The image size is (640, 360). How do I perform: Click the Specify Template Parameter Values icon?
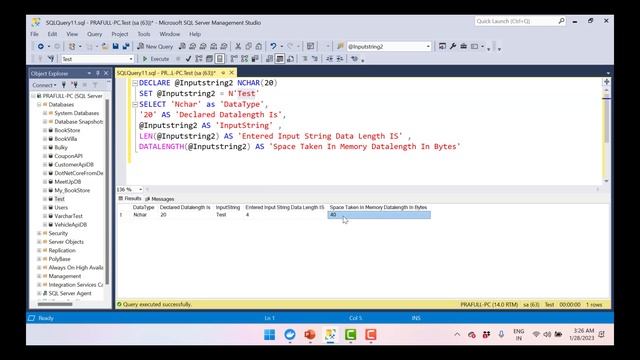click(354, 59)
